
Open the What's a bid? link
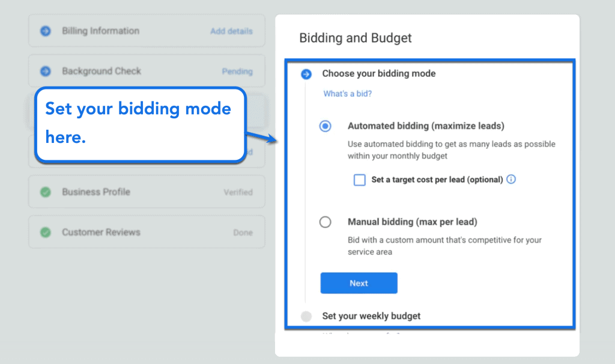348,94
